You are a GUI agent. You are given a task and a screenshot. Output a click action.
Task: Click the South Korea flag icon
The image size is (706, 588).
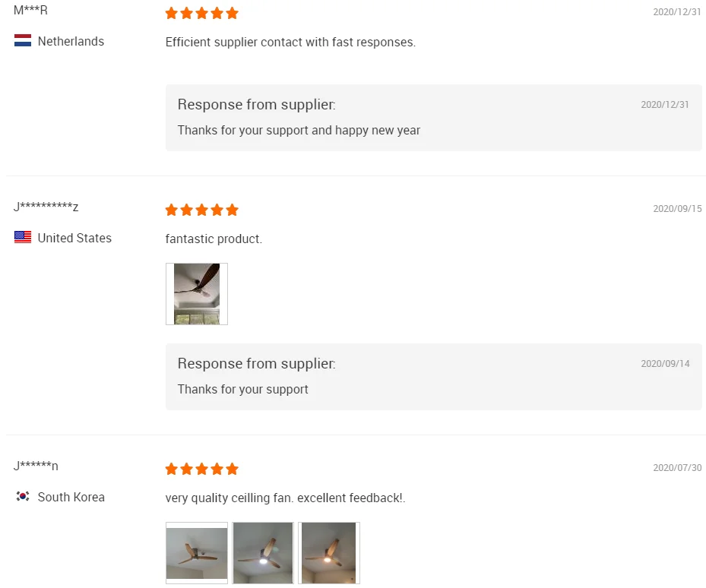(23, 497)
